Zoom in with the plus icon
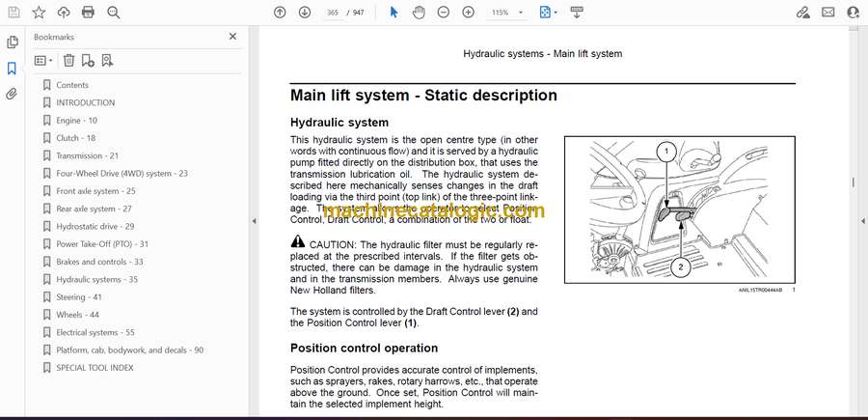 click(469, 13)
